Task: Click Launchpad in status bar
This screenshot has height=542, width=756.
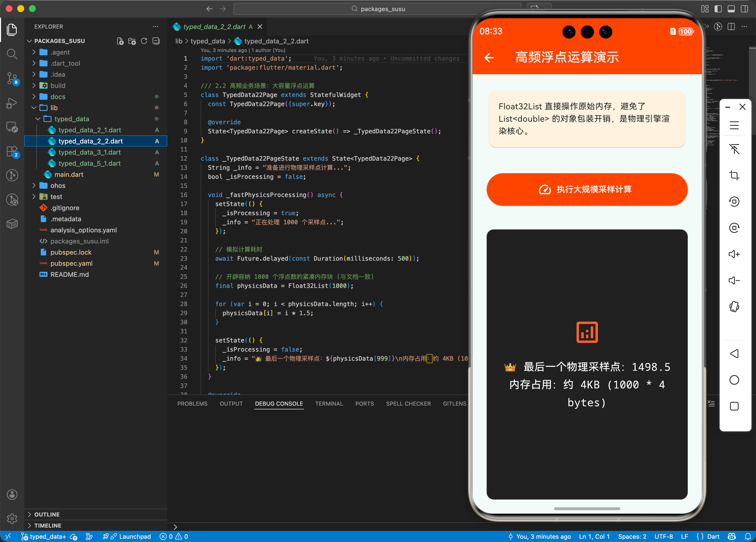Action: 135,536
